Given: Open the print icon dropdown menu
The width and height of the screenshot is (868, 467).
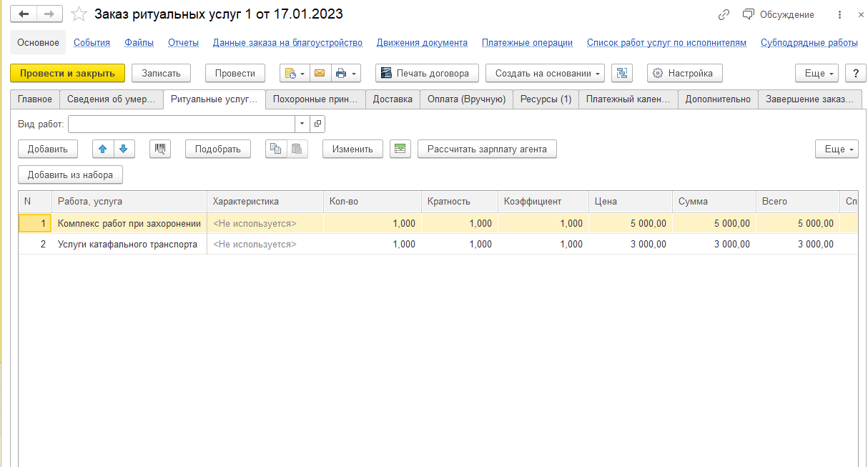Looking at the screenshot, I should pos(346,73).
